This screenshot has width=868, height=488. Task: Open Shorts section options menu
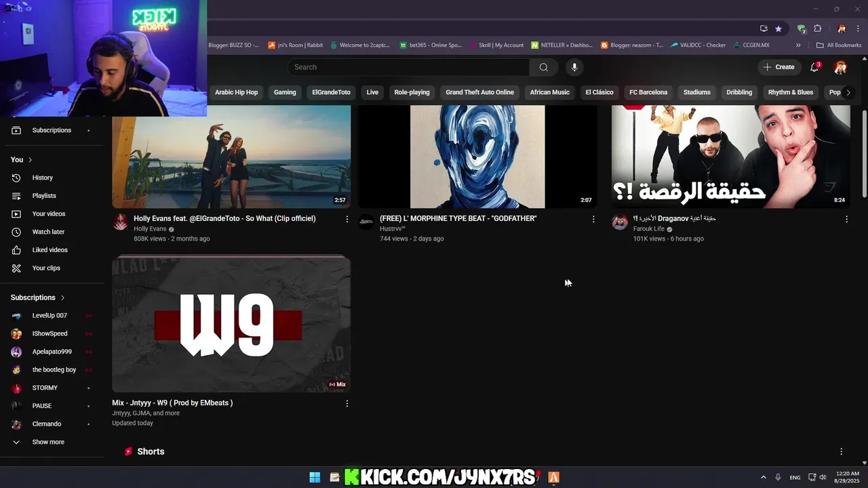[x=842, y=451]
